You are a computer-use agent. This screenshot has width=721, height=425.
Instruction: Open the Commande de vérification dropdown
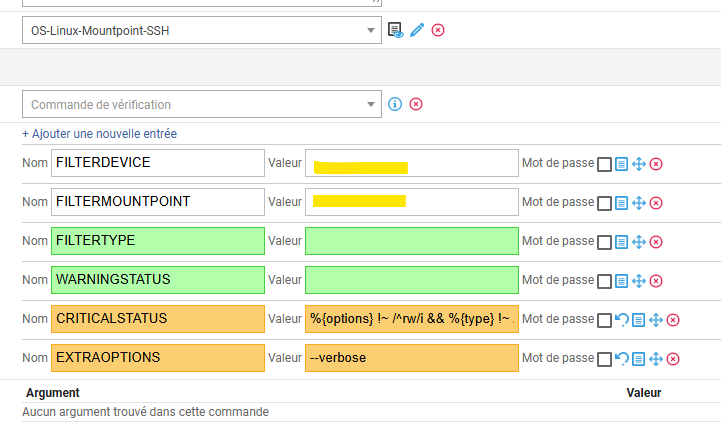pyautogui.click(x=202, y=104)
